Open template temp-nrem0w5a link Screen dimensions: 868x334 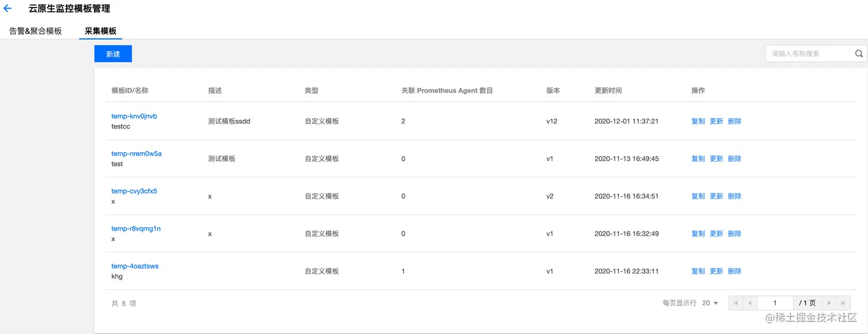[x=137, y=153]
